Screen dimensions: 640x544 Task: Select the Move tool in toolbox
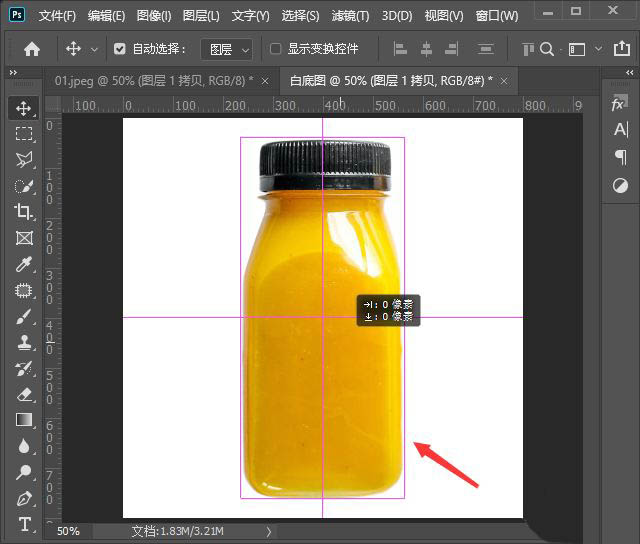click(23, 108)
